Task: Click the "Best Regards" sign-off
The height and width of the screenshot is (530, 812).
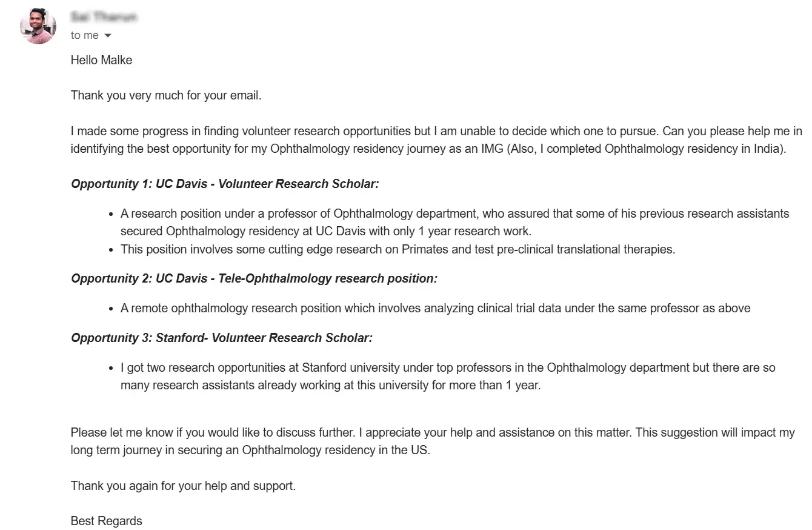Action: pos(107,521)
